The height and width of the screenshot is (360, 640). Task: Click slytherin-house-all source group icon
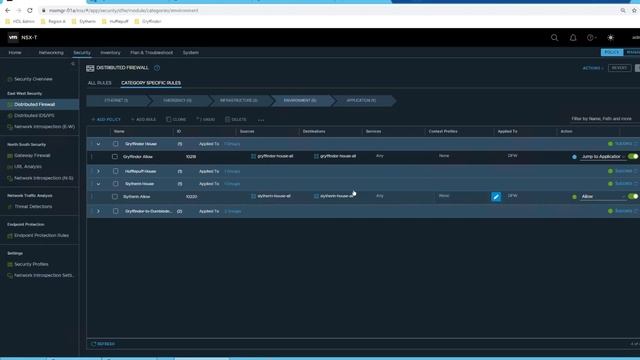coord(253,196)
